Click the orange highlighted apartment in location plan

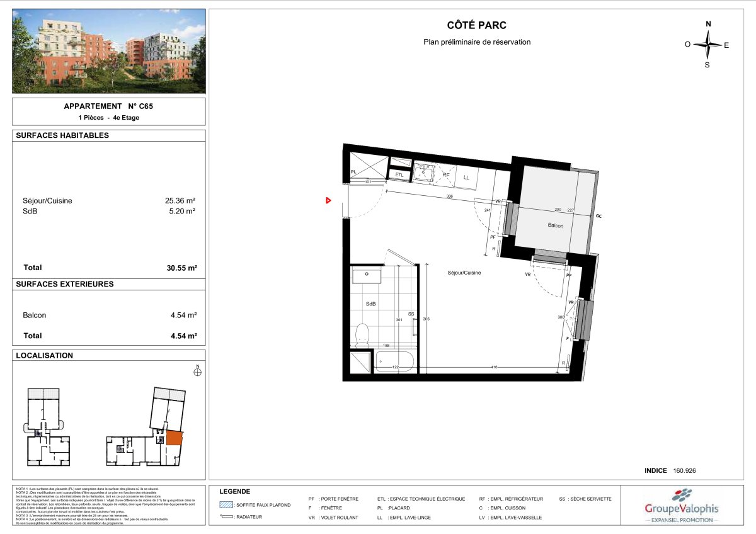174,438
